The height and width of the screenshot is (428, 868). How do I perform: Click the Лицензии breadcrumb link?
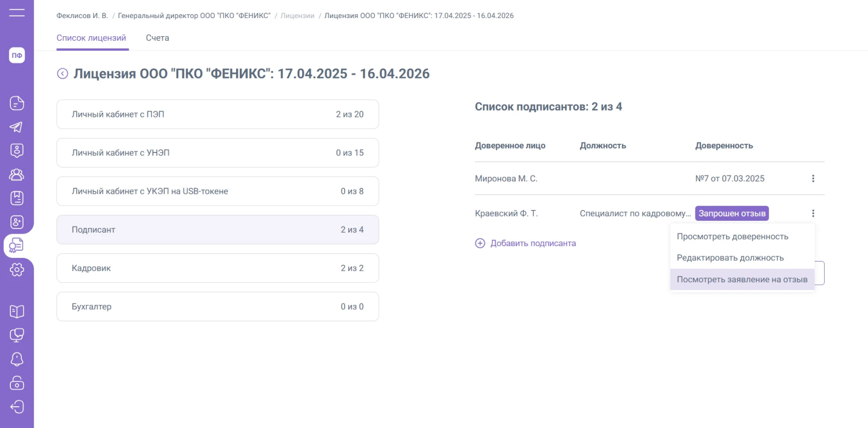coord(297,16)
